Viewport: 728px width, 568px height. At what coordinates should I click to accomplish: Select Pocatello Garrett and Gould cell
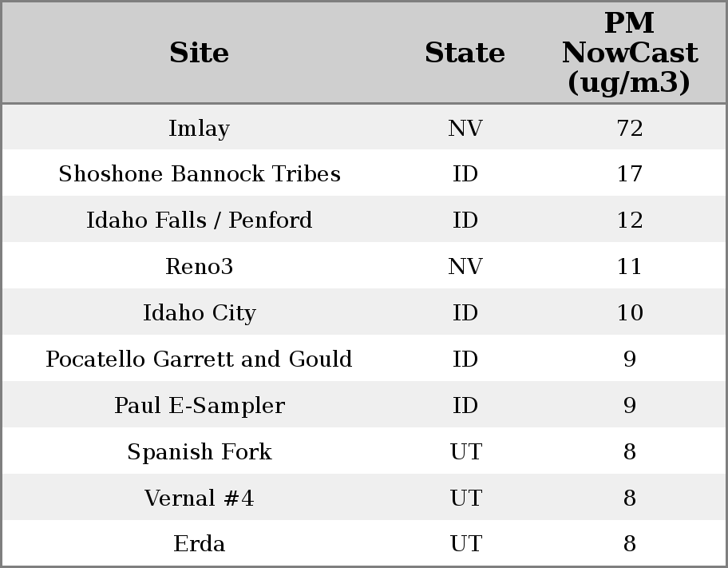[199, 359]
